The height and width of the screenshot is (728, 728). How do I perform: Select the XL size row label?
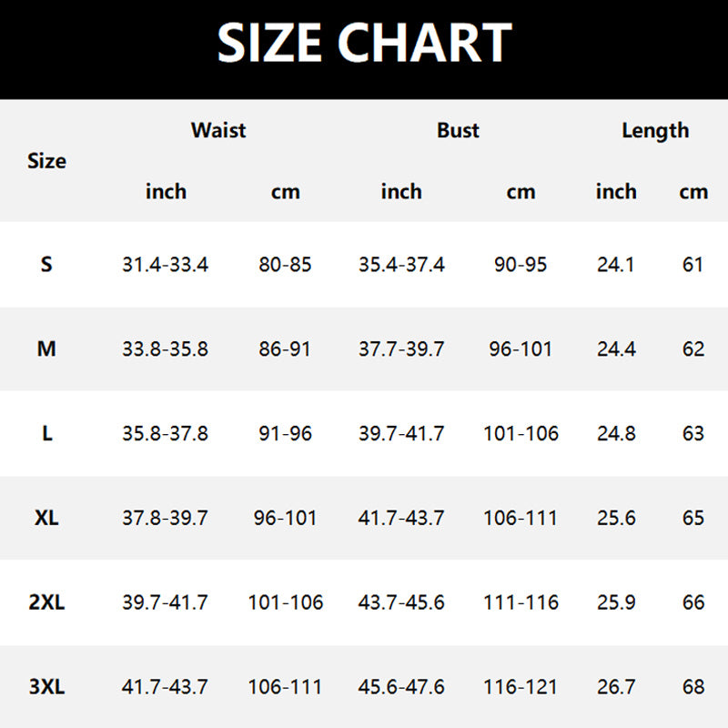pos(46,518)
